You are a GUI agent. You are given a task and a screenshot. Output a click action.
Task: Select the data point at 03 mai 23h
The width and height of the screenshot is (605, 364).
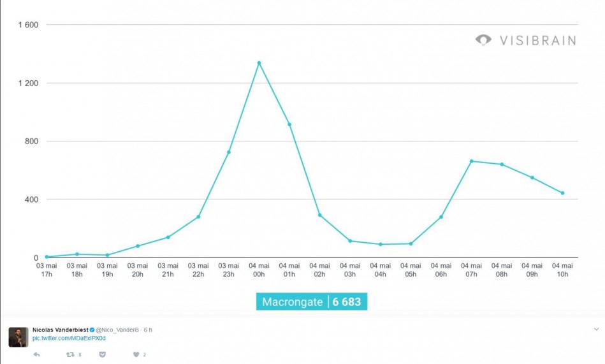(x=229, y=152)
